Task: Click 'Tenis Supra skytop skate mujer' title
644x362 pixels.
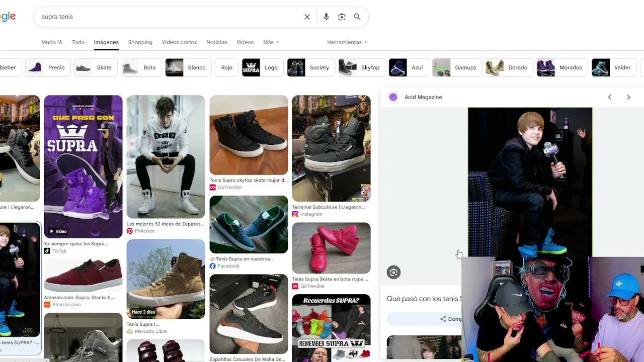Action: 249,180
